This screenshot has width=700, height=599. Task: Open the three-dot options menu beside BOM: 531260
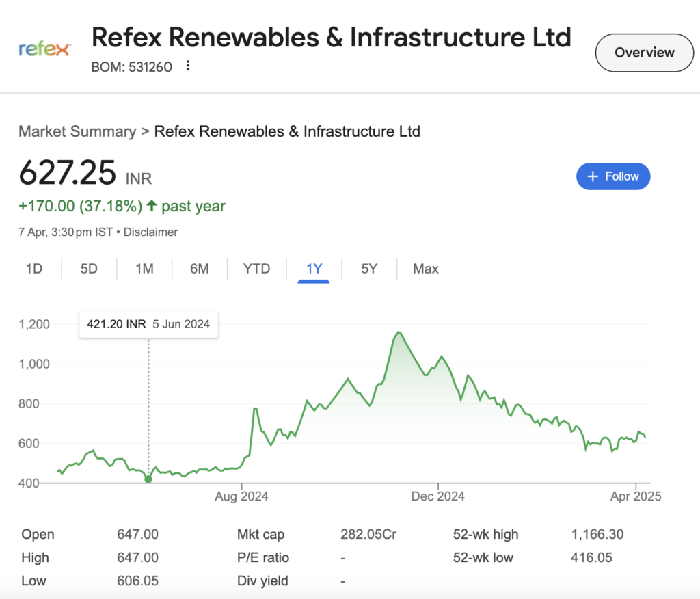[x=188, y=66]
